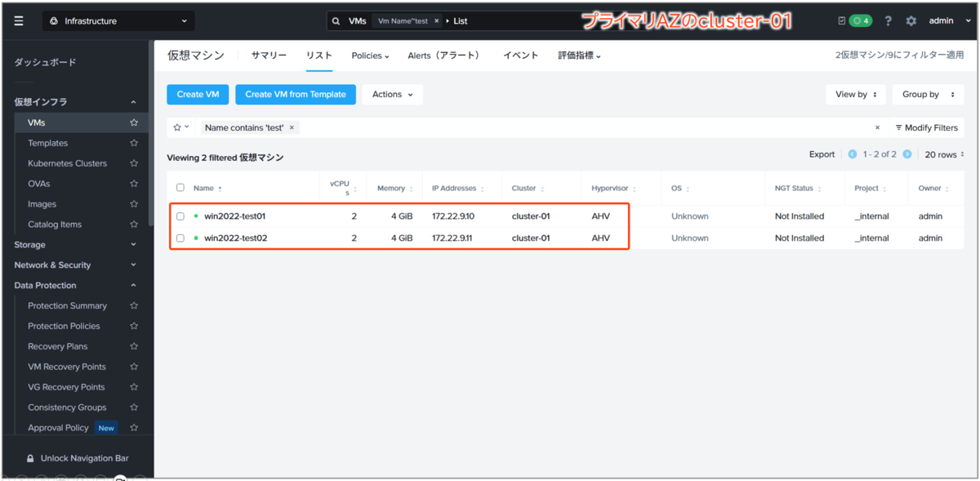Viewport: 980px width, 481px height.
Task: Clear all filters in filter bar
Action: point(878,127)
